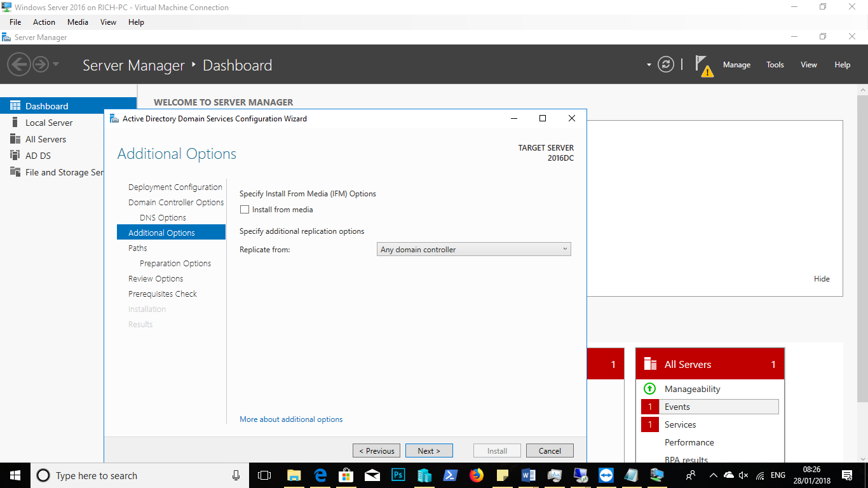The image size is (868, 488).
Task: Open More about additional options link
Action: [x=291, y=419]
